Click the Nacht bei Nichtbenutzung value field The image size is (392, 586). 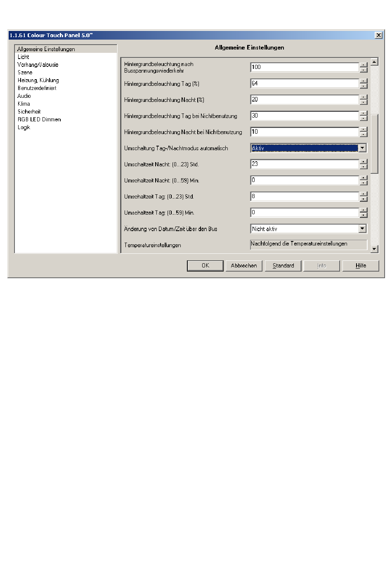pyautogui.click(x=305, y=132)
